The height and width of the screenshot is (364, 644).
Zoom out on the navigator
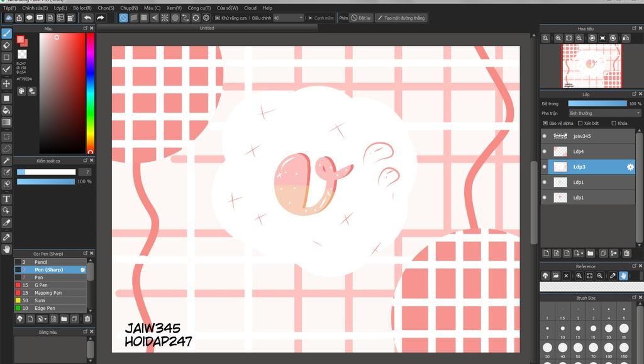[x=579, y=38]
